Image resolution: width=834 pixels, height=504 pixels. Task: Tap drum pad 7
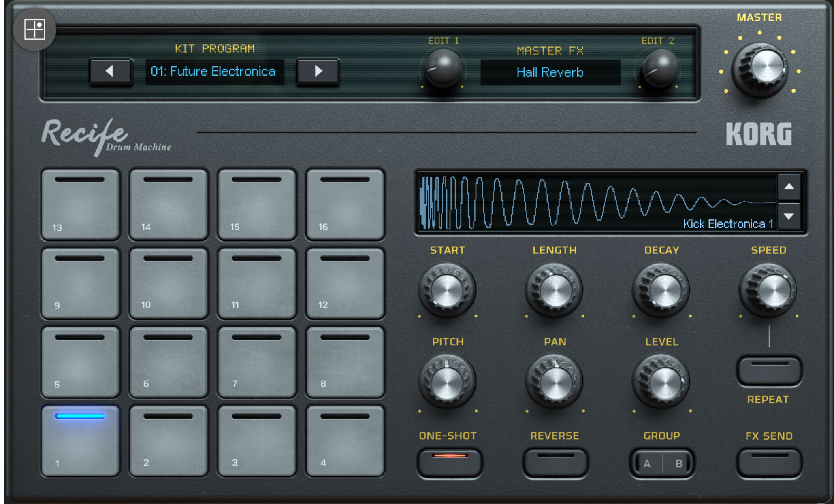point(257,362)
